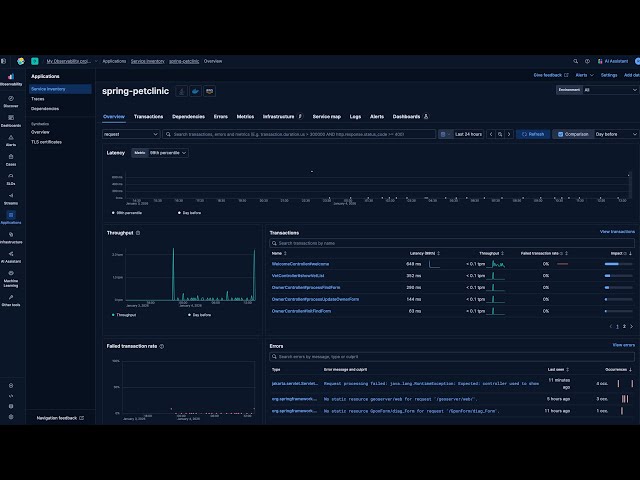Open latency metric 95th percentile dropdown

pyautogui.click(x=160, y=153)
